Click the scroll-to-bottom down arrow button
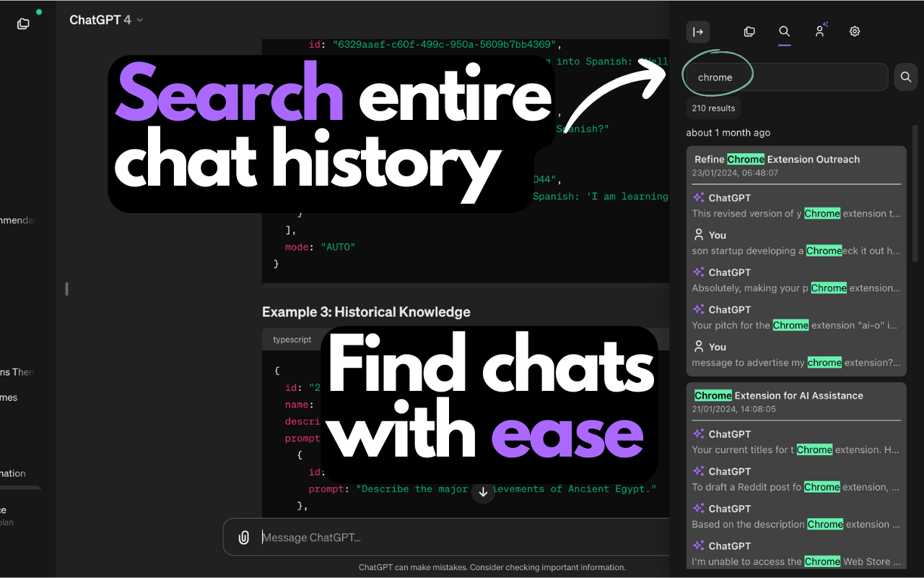 click(x=483, y=493)
